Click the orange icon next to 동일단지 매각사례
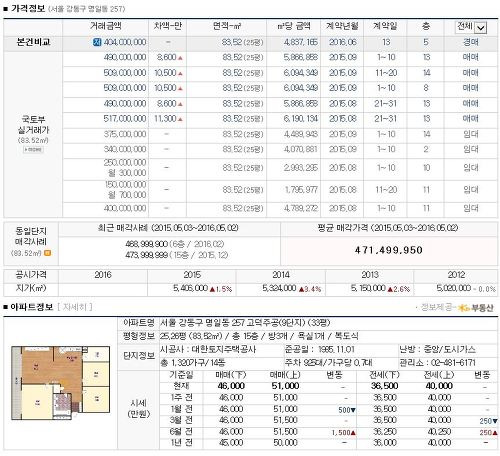This screenshot has height=456, width=500. point(48,253)
